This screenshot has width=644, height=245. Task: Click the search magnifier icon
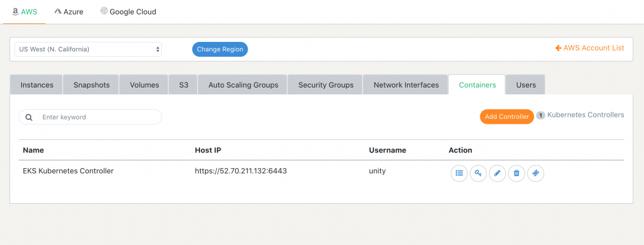pos(29,117)
